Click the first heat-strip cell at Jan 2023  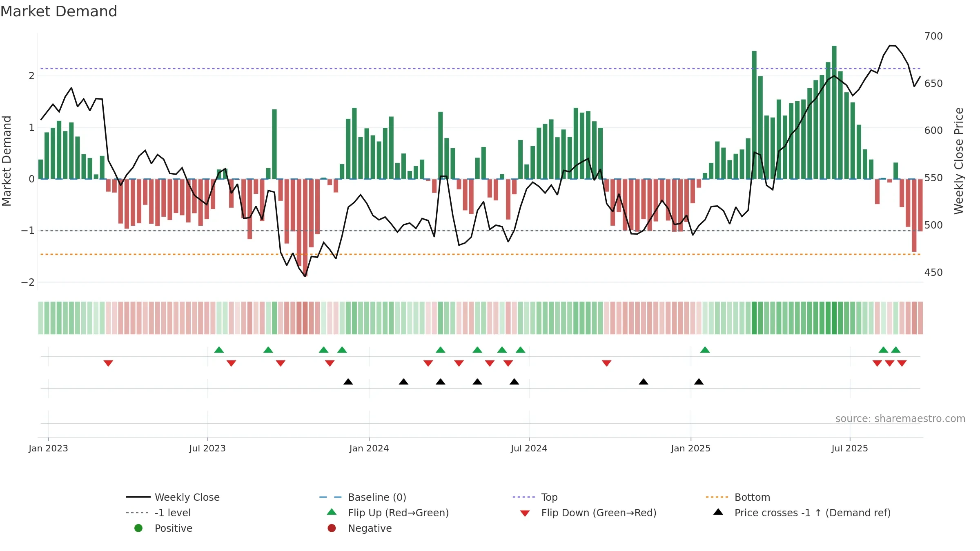pos(40,318)
